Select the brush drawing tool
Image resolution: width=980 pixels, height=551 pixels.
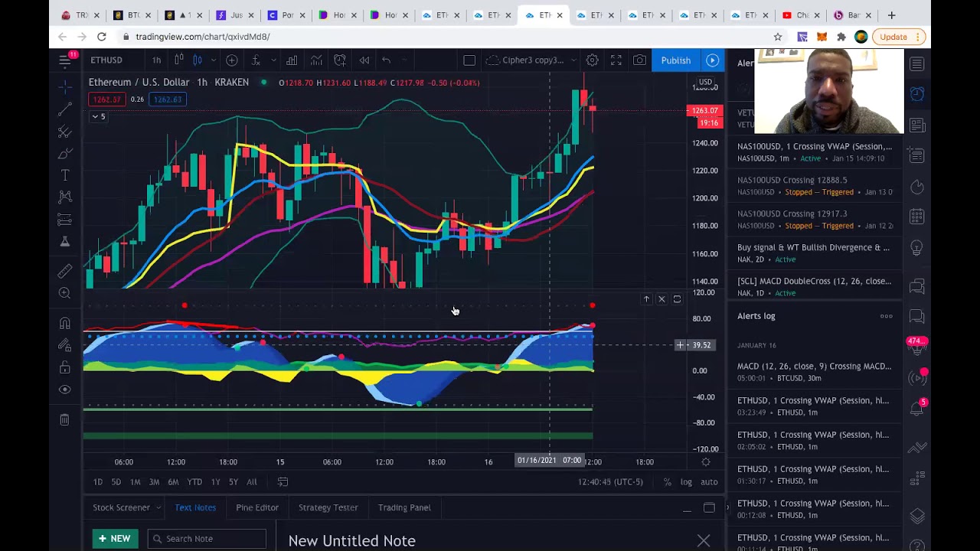[x=65, y=154]
